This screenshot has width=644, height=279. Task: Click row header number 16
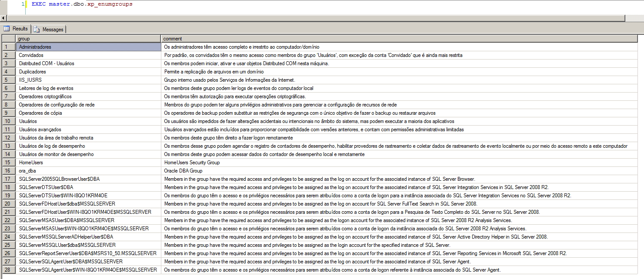[8, 171]
